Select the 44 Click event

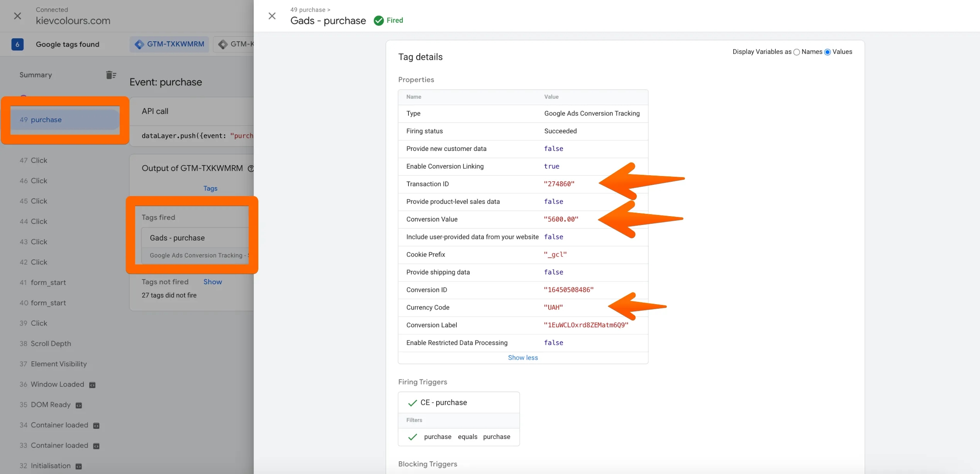[x=34, y=222]
